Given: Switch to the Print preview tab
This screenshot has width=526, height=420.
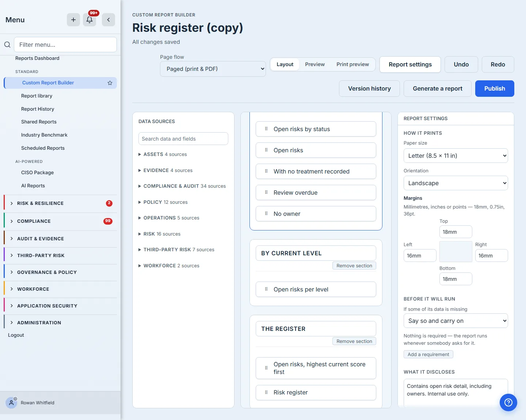Looking at the screenshot, I should click(353, 64).
